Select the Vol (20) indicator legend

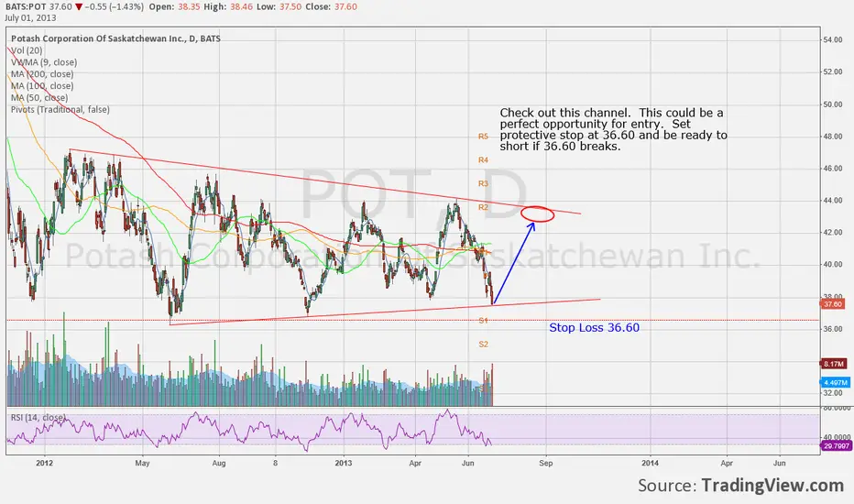[27, 50]
